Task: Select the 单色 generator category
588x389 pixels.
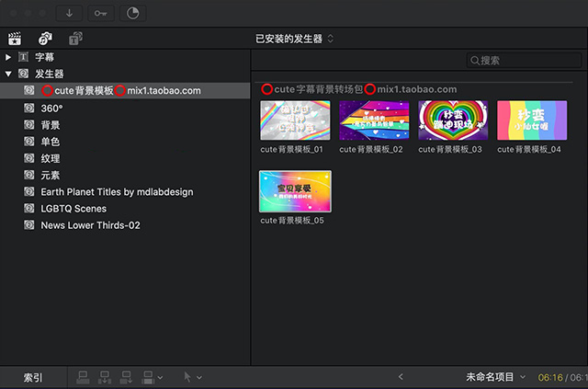Action: click(x=125, y=142)
